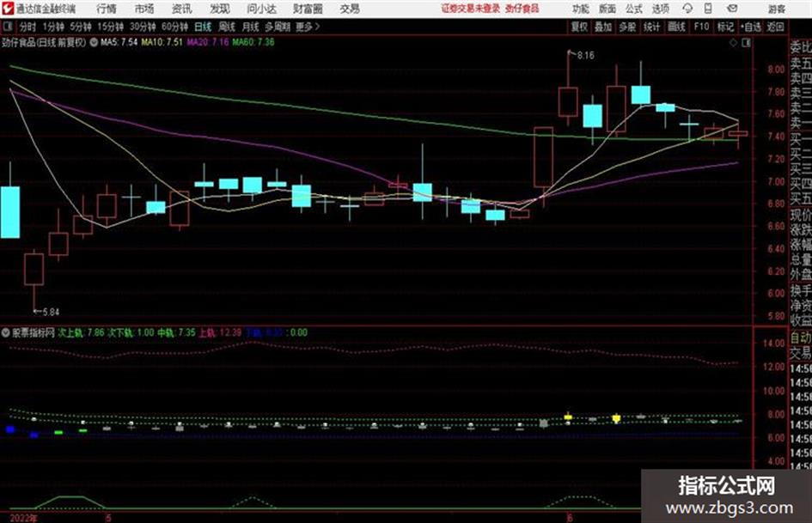Open F10 company info
812x523 pixels.
pos(701,27)
